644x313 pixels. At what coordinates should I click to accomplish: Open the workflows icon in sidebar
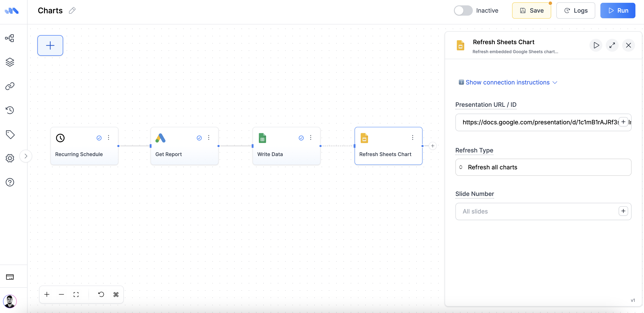(x=10, y=38)
